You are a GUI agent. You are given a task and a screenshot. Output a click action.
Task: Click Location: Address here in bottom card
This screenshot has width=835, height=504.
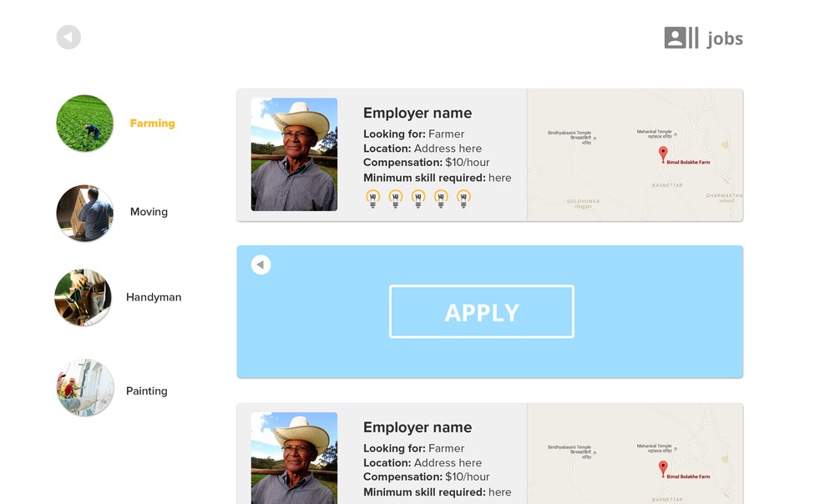click(x=423, y=463)
